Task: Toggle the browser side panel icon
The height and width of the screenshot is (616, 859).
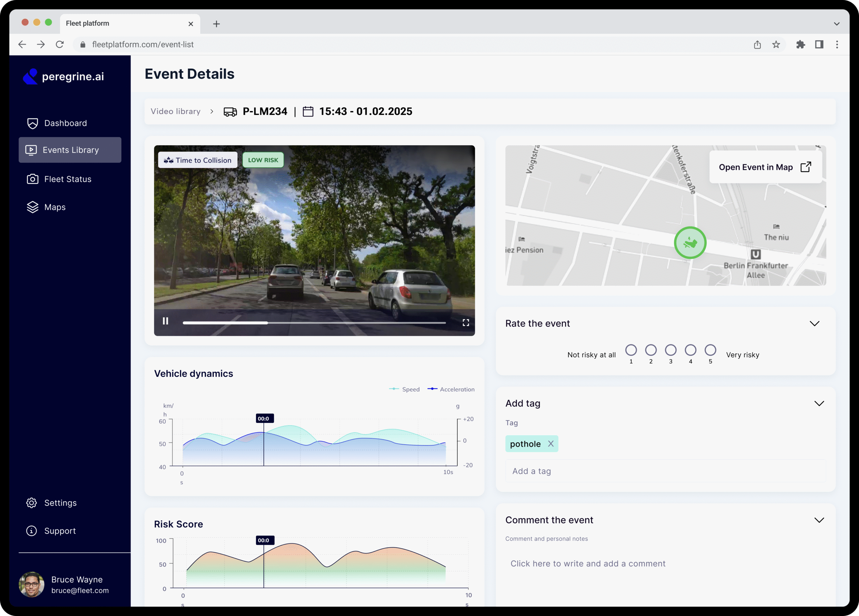Action: [819, 45]
